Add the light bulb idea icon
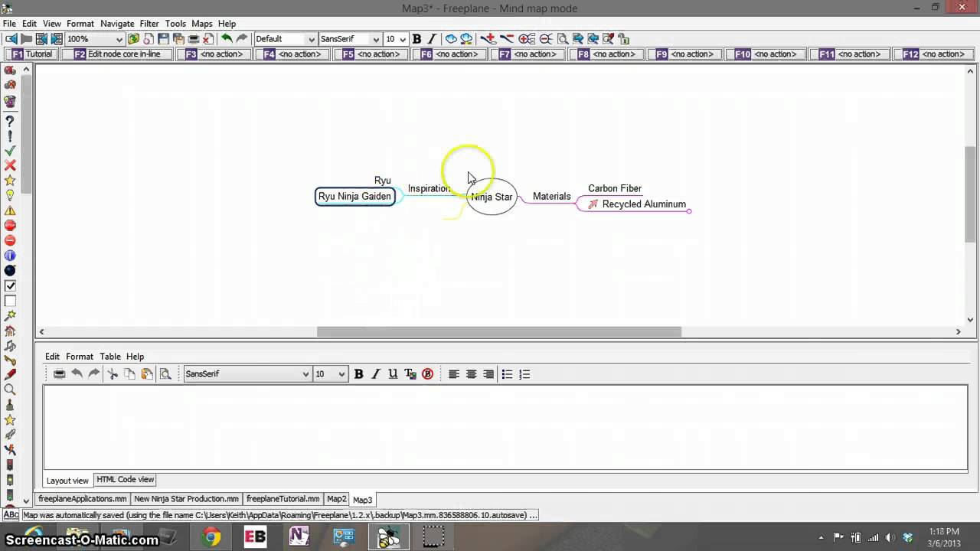Image resolution: width=980 pixels, height=551 pixels. pos(10,195)
